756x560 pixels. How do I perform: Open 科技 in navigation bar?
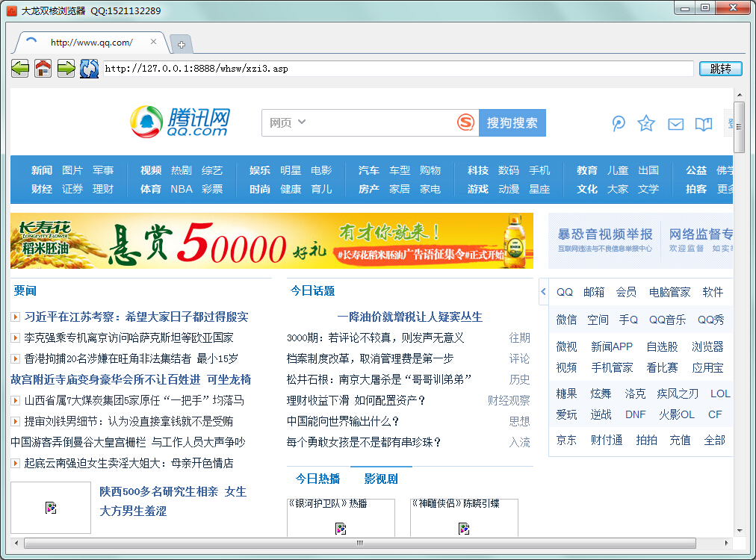coord(478,170)
